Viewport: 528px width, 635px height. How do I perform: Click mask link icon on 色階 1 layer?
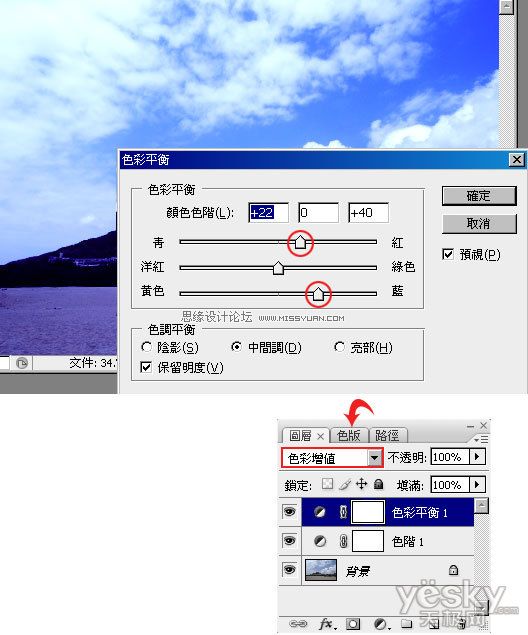pyautogui.click(x=343, y=541)
